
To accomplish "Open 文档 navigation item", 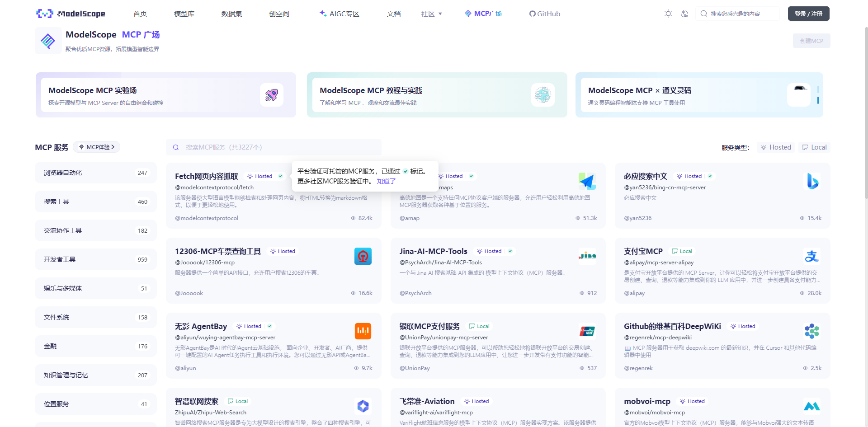I will [x=394, y=14].
